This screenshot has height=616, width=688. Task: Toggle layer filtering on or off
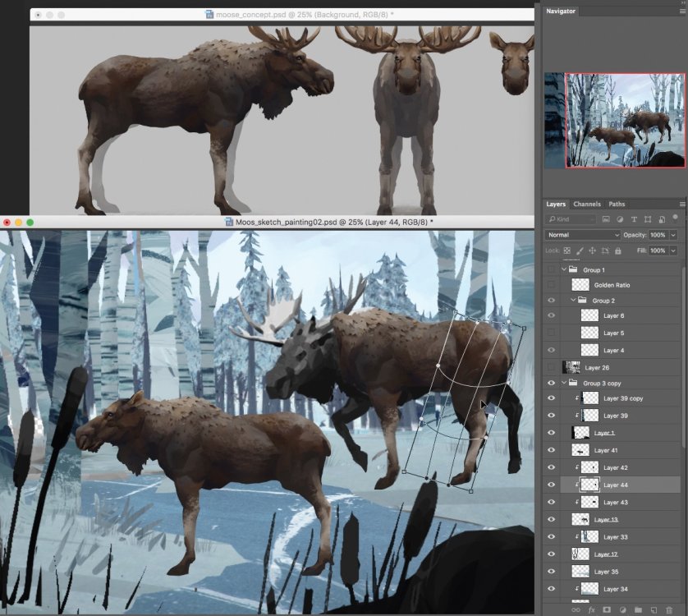(x=675, y=218)
